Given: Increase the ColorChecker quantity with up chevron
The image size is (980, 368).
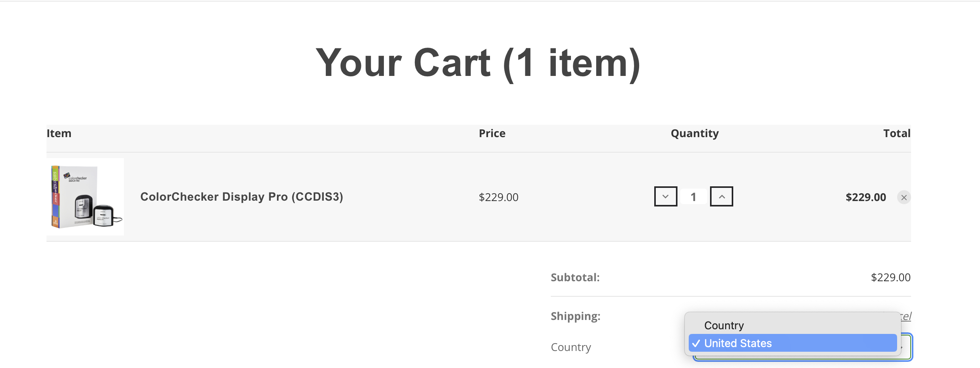Looking at the screenshot, I should [x=721, y=196].
